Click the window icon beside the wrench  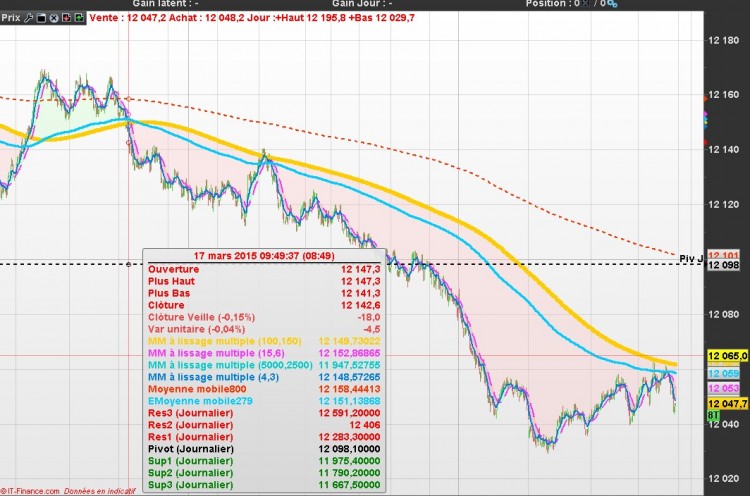coord(42,18)
